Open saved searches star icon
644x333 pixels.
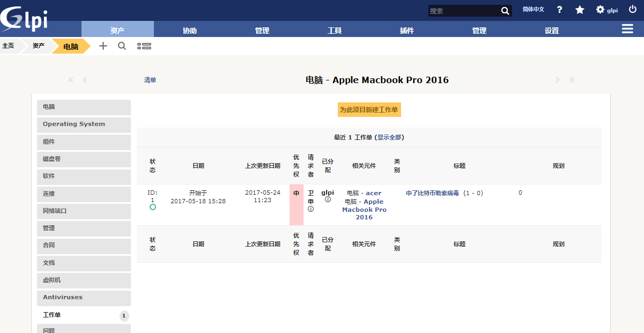(x=580, y=10)
